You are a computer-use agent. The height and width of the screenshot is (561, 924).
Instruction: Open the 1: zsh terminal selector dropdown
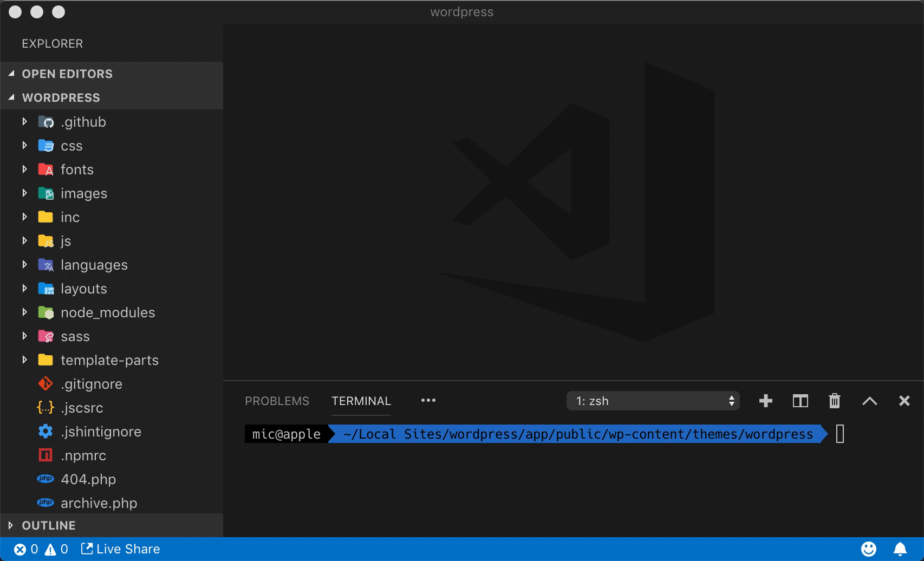click(653, 401)
